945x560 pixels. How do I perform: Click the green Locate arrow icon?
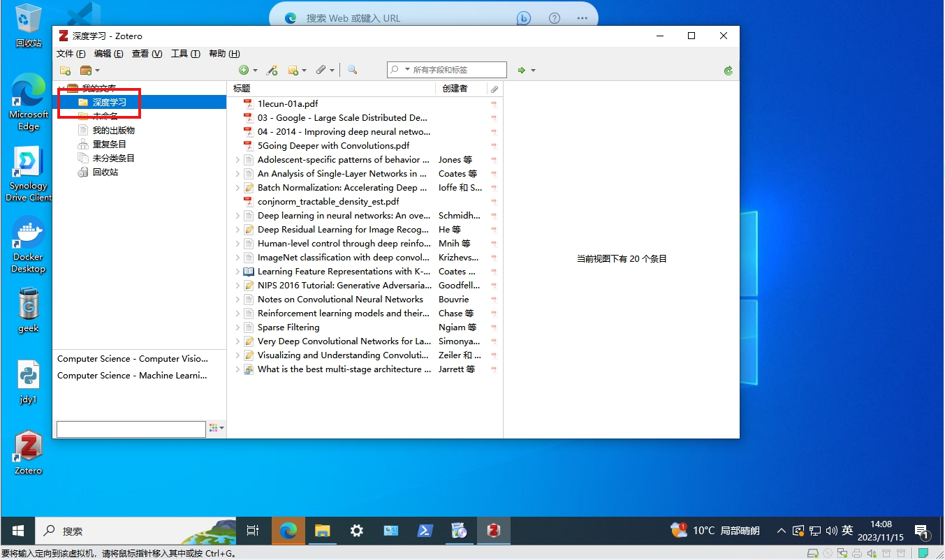coord(522,70)
